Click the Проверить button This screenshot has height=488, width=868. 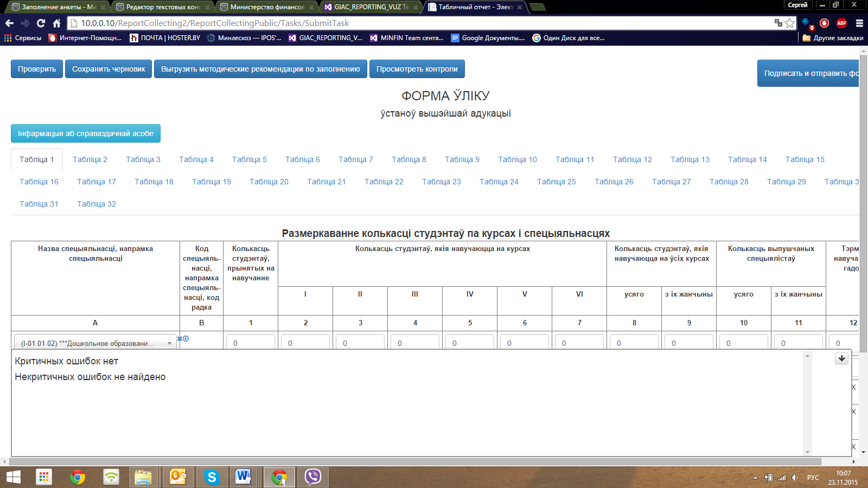coord(37,69)
